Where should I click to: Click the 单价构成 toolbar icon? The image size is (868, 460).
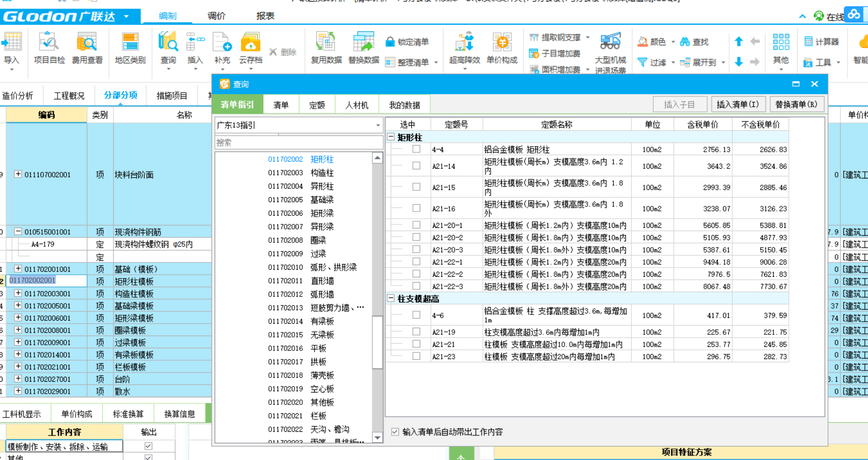click(502, 42)
